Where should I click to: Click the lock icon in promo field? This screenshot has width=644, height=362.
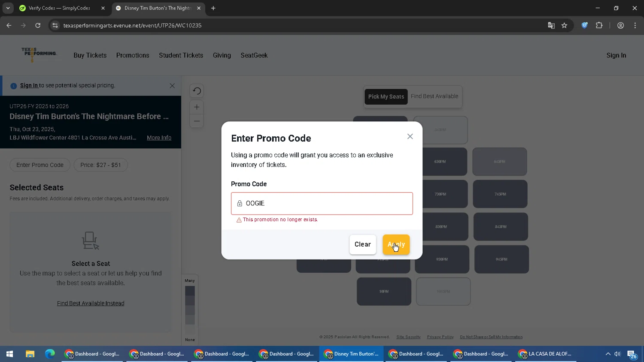coord(240,203)
